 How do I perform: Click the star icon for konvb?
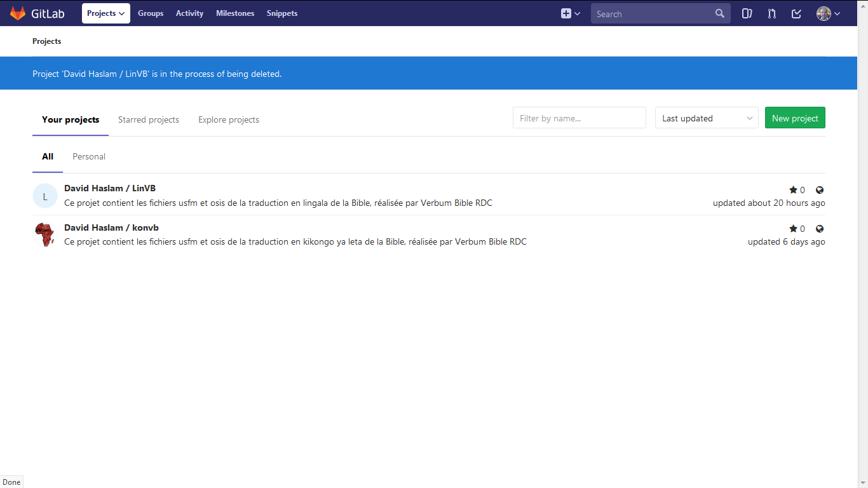pyautogui.click(x=793, y=229)
